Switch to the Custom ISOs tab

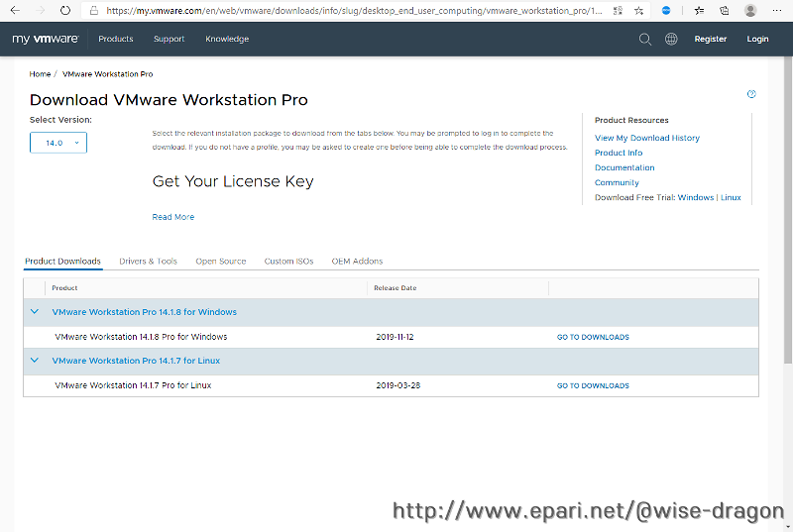pyautogui.click(x=288, y=262)
